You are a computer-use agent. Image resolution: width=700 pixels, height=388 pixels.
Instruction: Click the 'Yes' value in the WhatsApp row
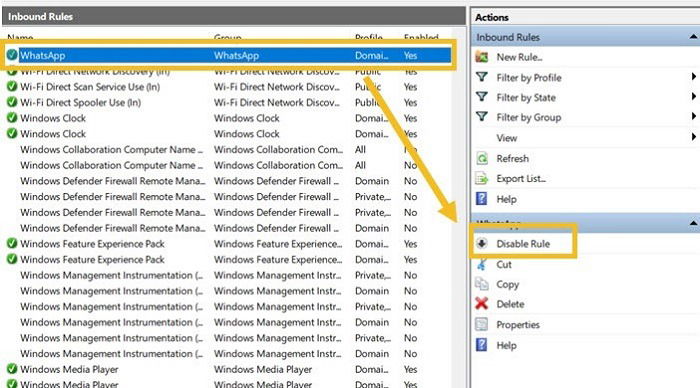click(x=410, y=56)
